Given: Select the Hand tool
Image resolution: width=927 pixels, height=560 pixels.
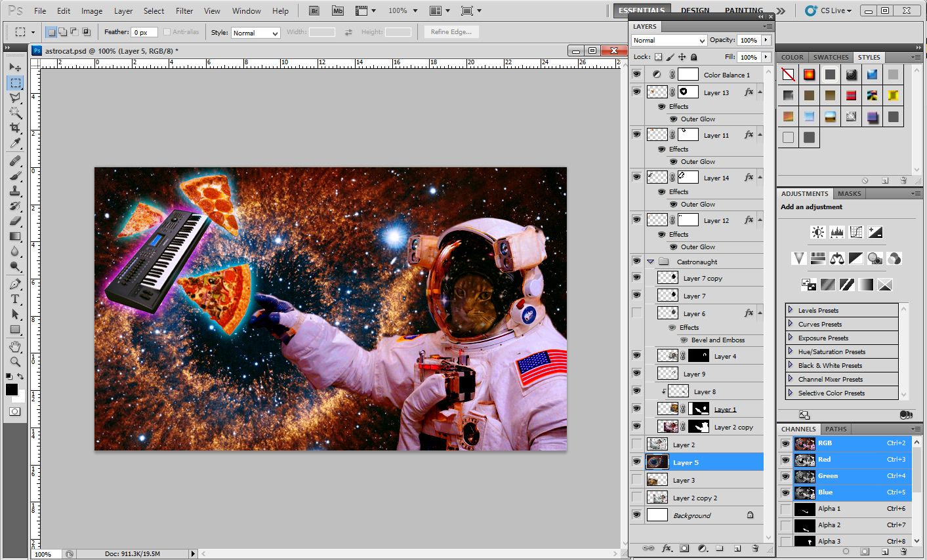Looking at the screenshot, I should (x=15, y=347).
